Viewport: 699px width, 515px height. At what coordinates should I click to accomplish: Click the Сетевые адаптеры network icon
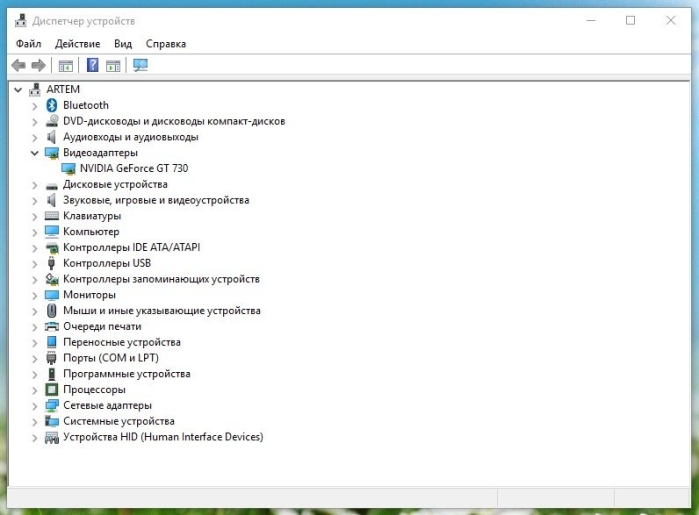point(52,405)
